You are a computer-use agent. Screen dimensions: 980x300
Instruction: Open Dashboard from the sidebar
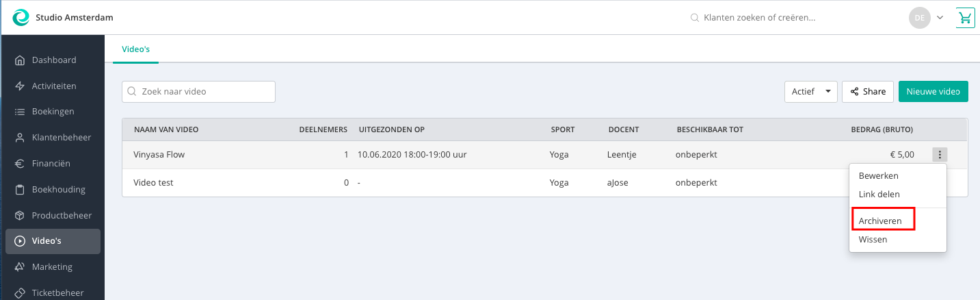53,60
